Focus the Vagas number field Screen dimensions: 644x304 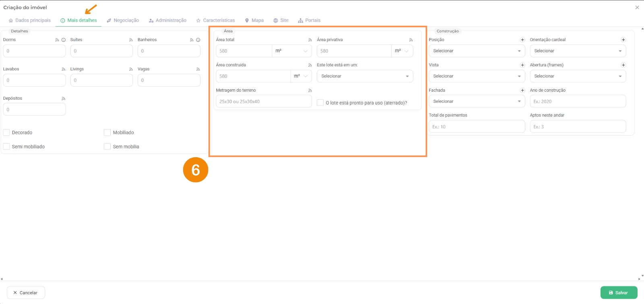(169, 80)
